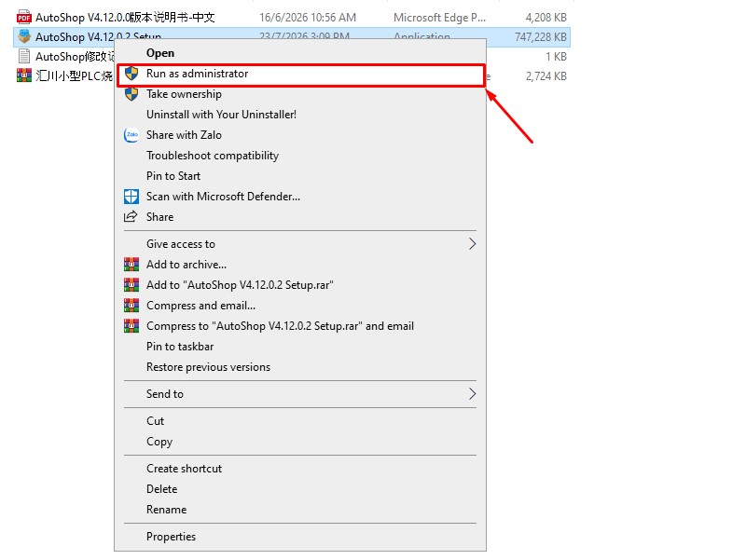The height and width of the screenshot is (560, 746).
Task: Select the AutoShop V4.12.0.0版本说明书-中文 file name
Action: pyautogui.click(x=125, y=18)
